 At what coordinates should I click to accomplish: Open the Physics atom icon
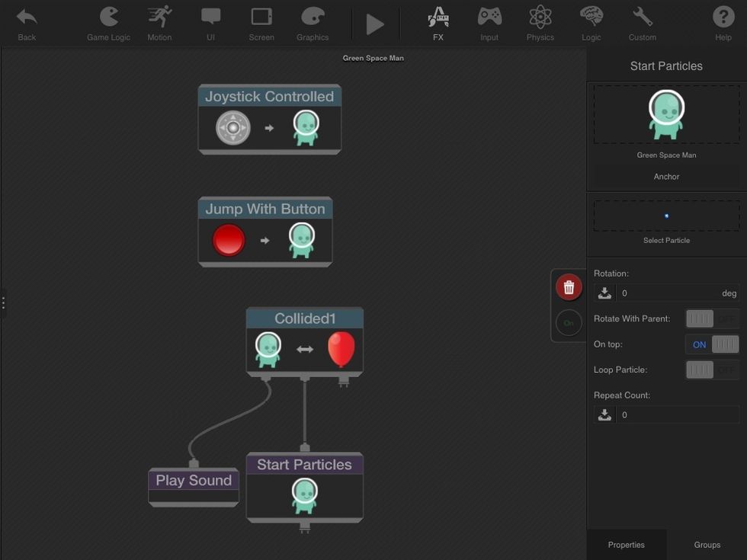click(x=540, y=23)
